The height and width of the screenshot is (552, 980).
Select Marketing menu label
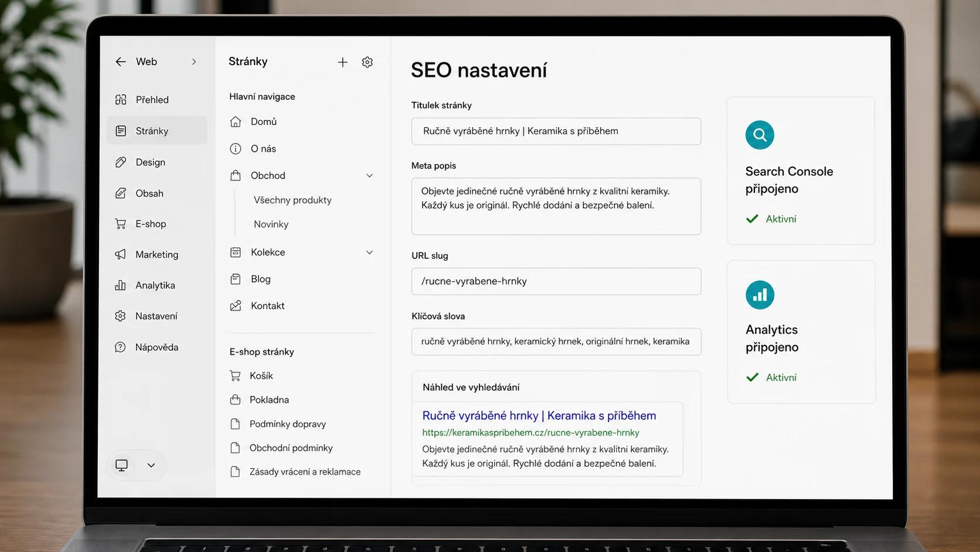click(x=157, y=255)
